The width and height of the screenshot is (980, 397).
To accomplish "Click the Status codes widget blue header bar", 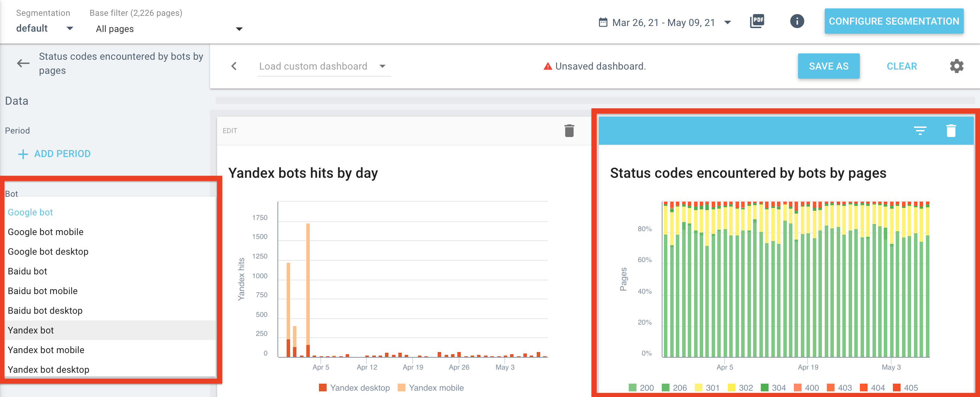I will 786,131.
